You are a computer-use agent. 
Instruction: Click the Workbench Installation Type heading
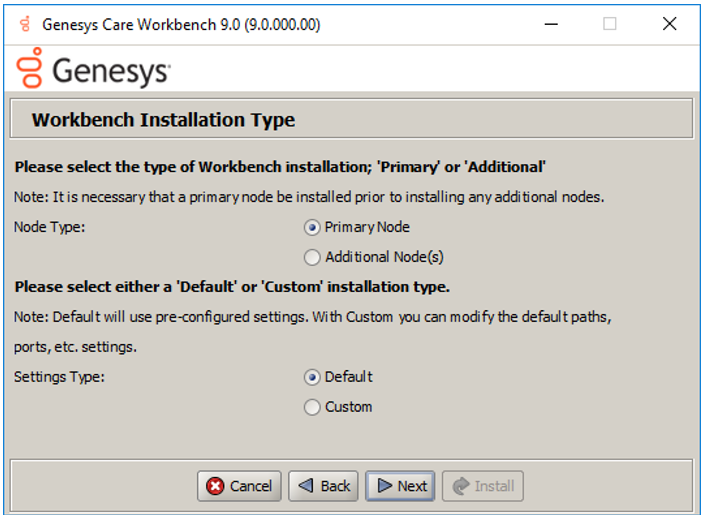click(x=163, y=120)
